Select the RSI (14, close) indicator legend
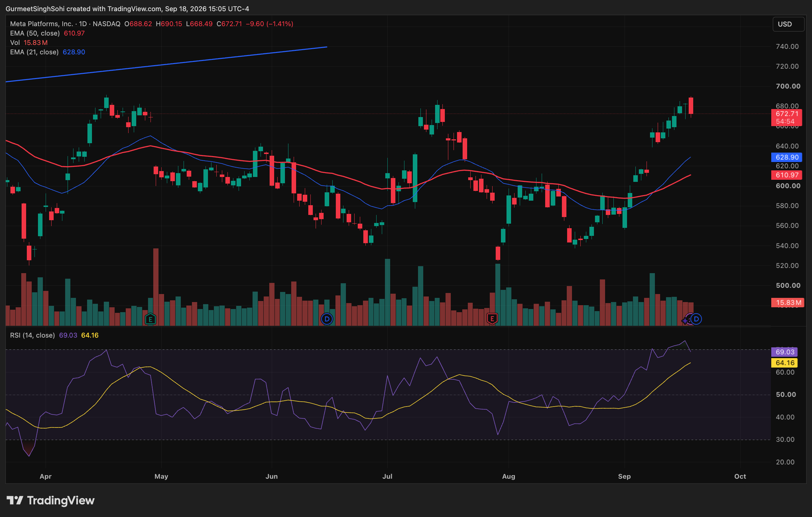The image size is (812, 517). pyautogui.click(x=32, y=335)
